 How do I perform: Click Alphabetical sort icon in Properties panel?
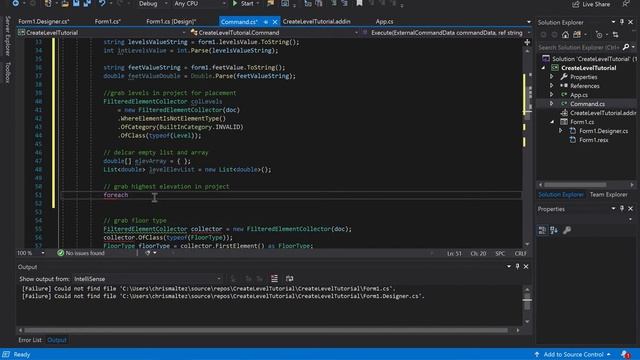pyautogui.click(x=554, y=230)
